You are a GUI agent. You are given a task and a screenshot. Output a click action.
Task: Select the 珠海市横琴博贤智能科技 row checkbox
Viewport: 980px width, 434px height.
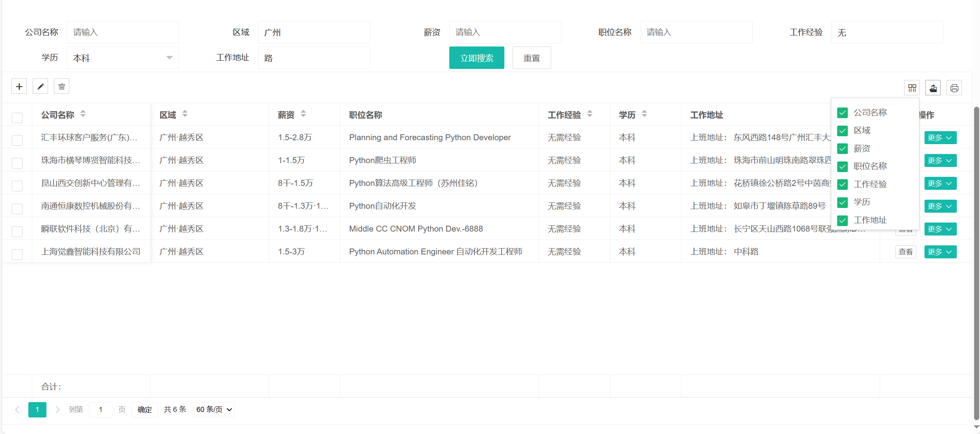click(17, 163)
